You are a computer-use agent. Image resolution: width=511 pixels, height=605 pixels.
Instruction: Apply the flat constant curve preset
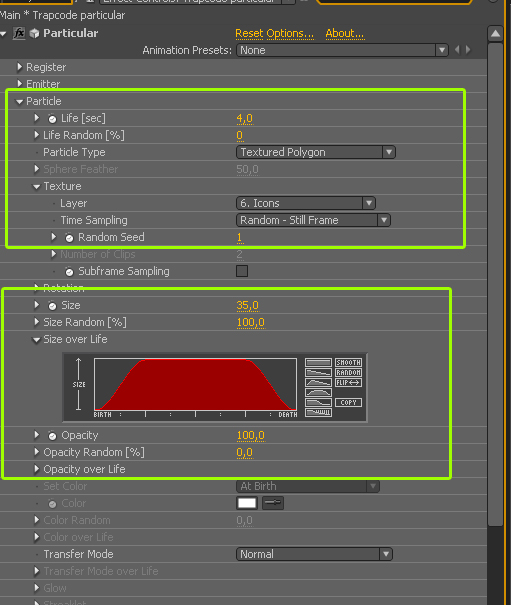tap(318, 362)
